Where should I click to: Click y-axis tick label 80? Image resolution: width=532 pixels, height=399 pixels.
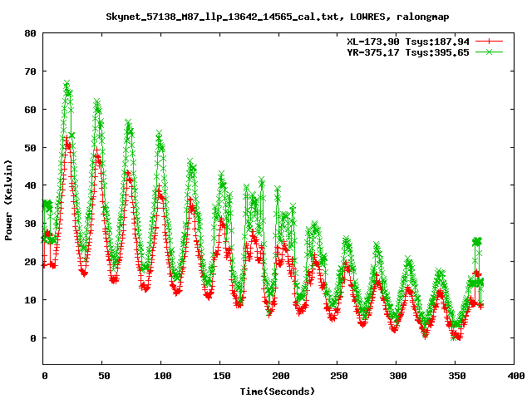30,33
